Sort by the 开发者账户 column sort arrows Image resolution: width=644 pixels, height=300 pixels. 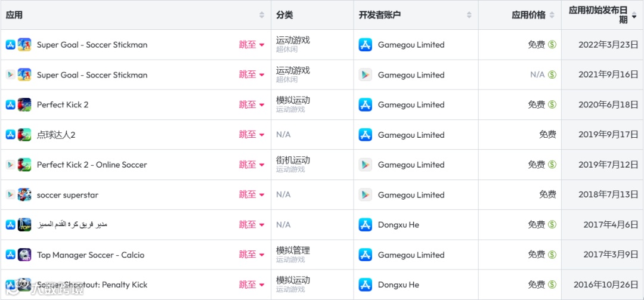coord(469,15)
